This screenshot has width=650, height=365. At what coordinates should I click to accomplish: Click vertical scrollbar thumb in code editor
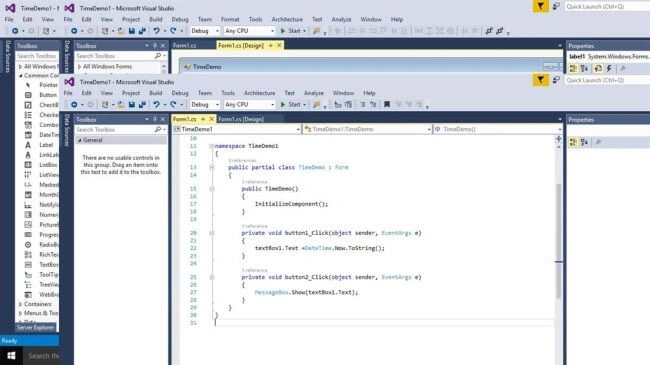pyautogui.click(x=558, y=241)
